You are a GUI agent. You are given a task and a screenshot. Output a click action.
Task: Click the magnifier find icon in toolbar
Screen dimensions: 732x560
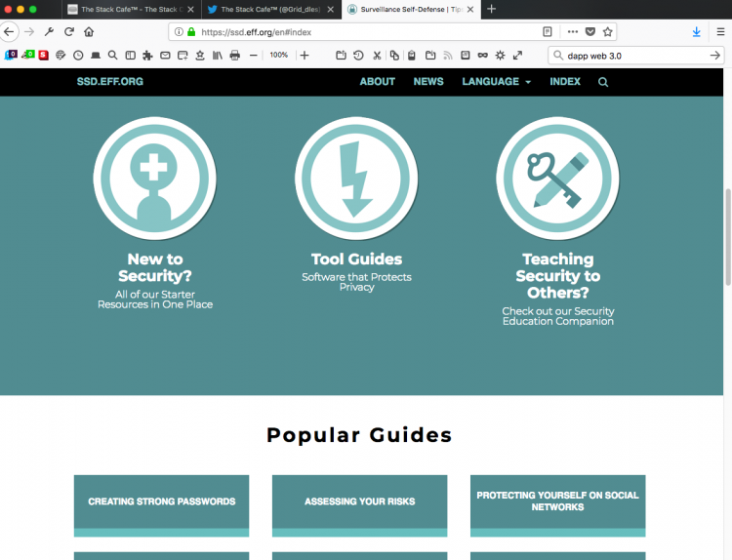click(112, 55)
